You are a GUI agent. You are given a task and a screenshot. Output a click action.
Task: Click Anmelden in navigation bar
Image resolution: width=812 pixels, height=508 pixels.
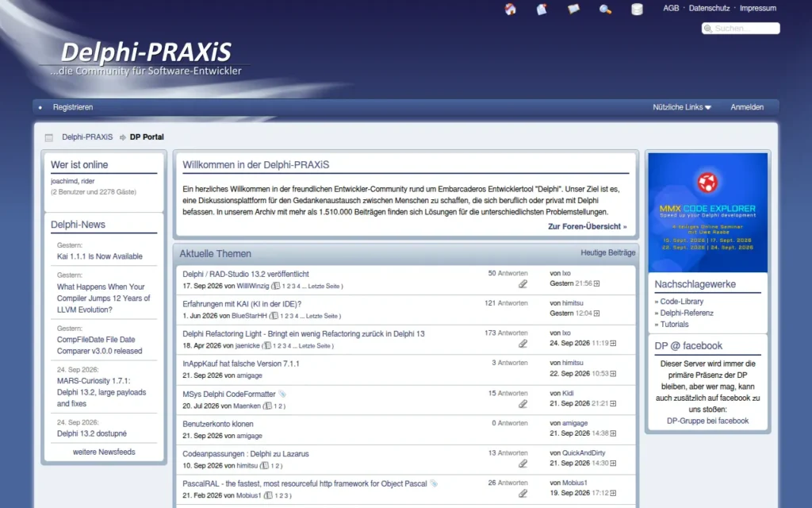coord(747,107)
